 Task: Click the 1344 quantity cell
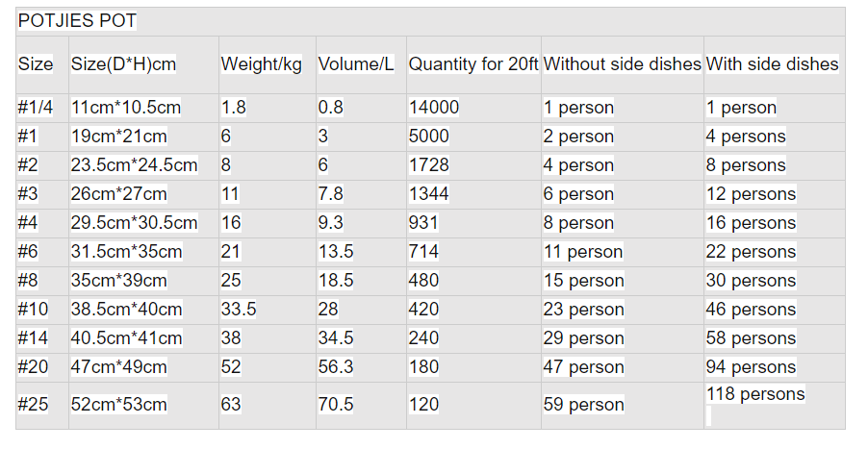pyautogui.click(x=429, y=194)
